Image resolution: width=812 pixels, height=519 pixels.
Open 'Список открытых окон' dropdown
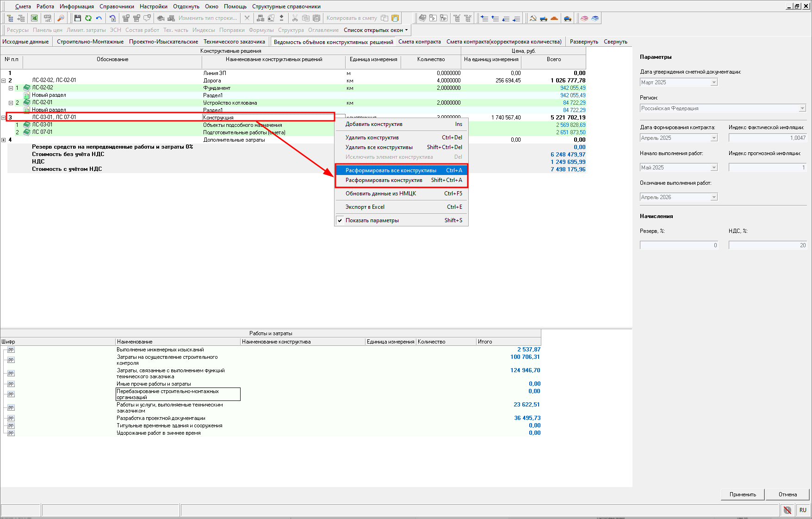pos(376,30)
